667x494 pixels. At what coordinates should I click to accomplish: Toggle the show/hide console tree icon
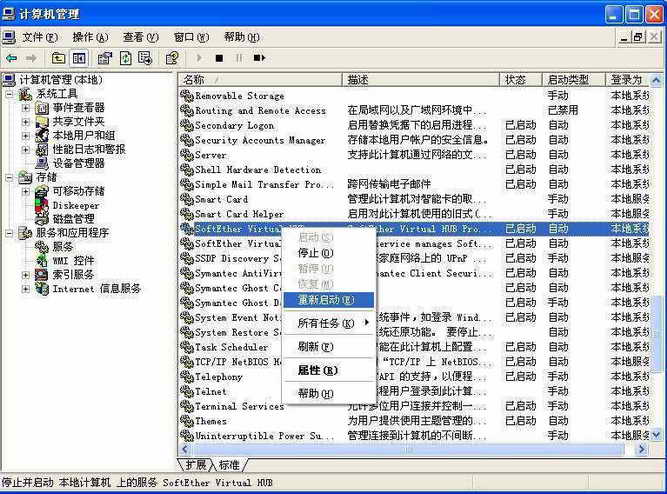tap(79, 58)
